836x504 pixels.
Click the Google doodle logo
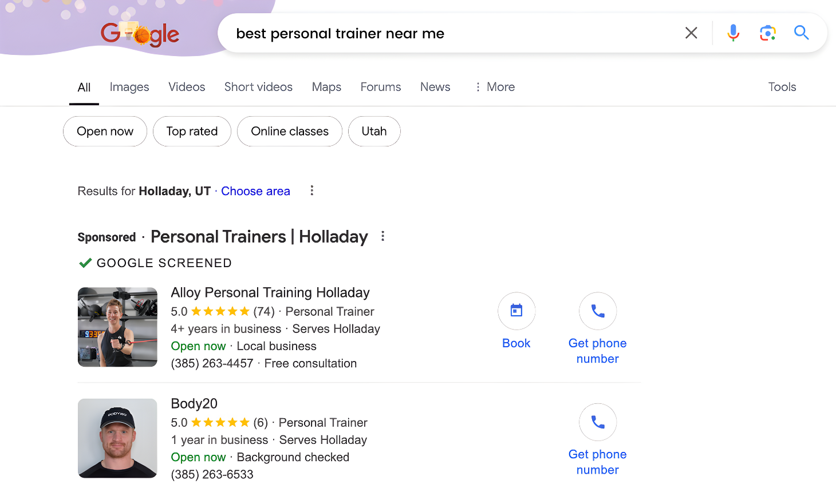point(140,34)
